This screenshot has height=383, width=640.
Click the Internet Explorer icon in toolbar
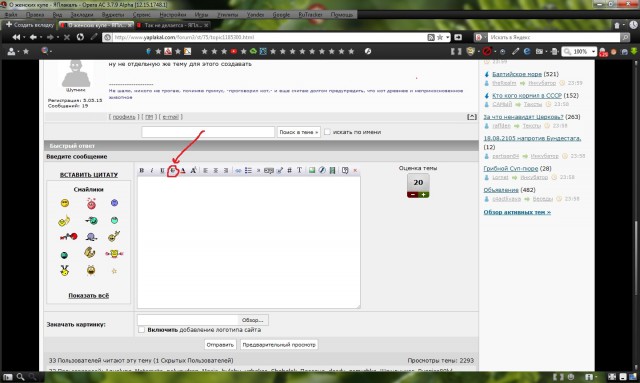(x=527, y=51)
